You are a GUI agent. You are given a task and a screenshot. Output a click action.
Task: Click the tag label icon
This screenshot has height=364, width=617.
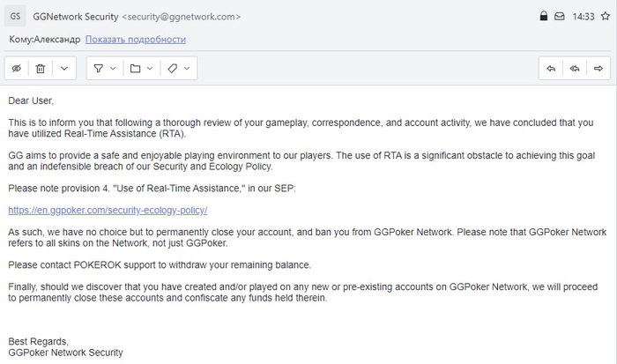[173, 69]
